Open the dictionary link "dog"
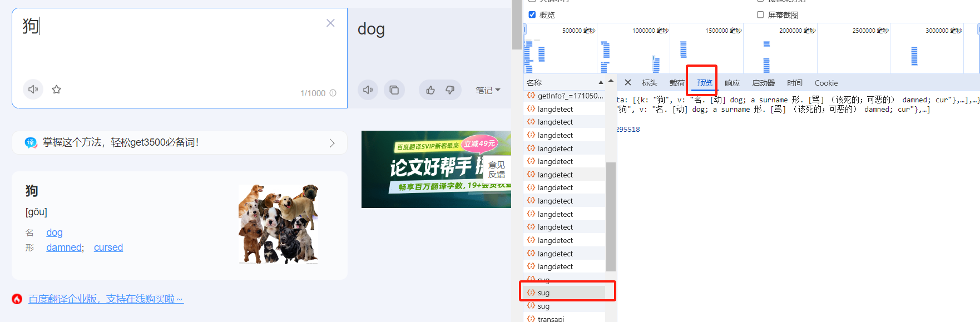 [x=55, y=232]
